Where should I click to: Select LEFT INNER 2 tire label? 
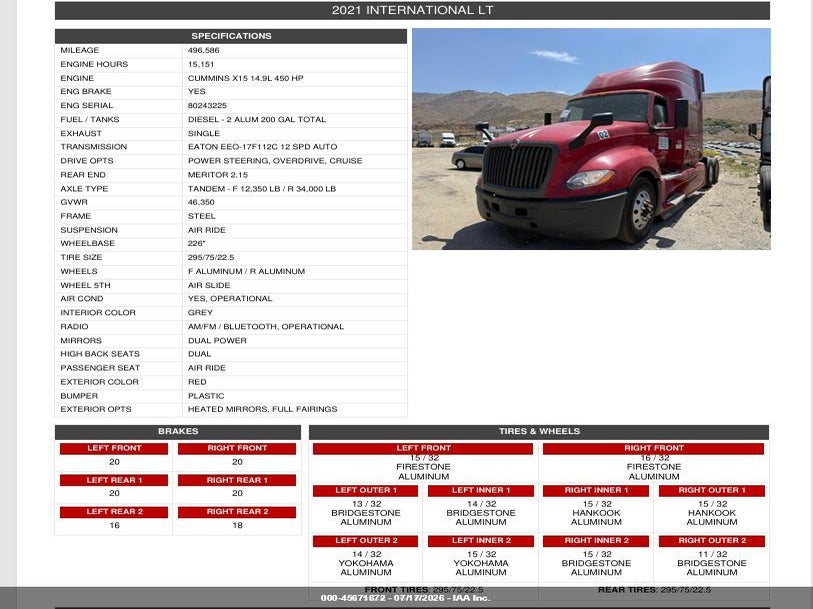coord(481,541)
